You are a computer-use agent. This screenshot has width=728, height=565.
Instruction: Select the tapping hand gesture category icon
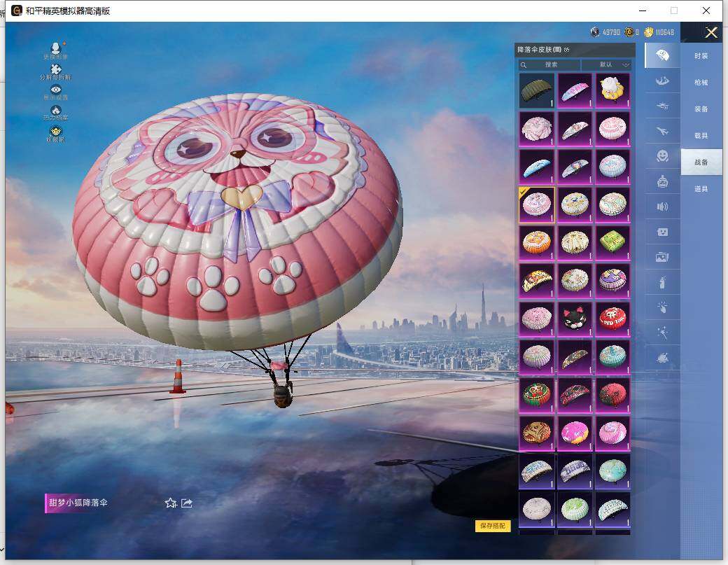click(x=662, y=307)
